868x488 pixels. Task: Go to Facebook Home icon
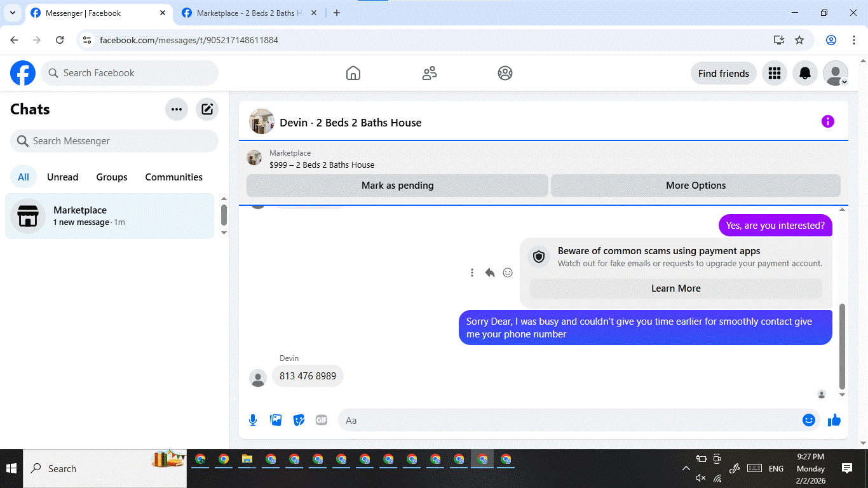[353, 73]
